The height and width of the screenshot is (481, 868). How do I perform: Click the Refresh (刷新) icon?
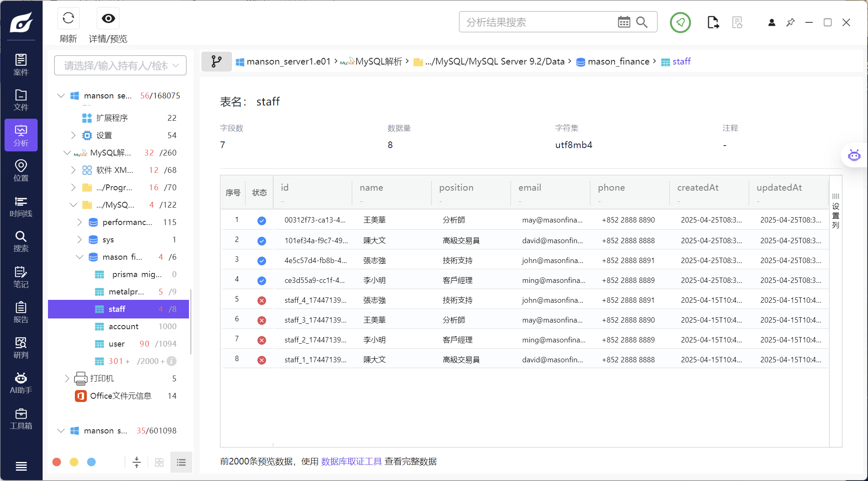click(68, 19)
